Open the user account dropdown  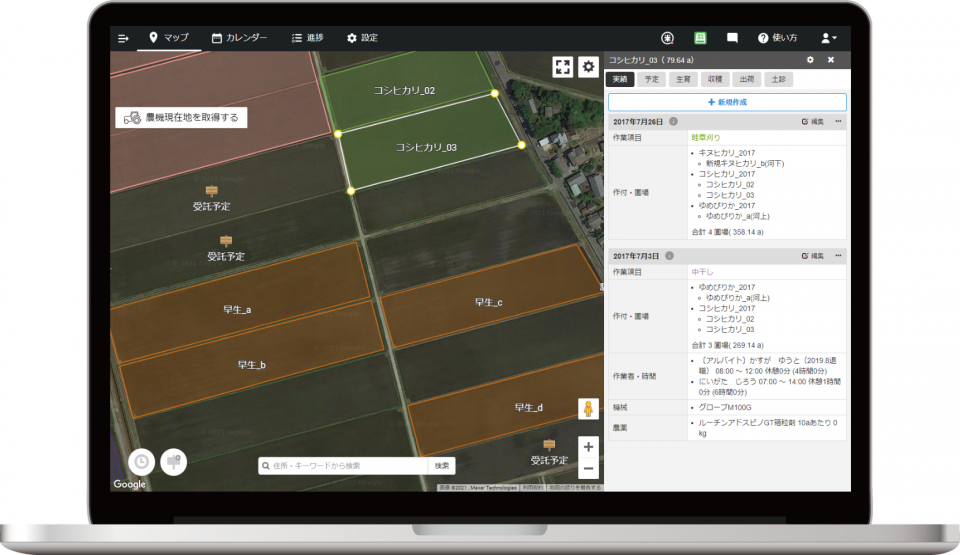pos(828,38)
